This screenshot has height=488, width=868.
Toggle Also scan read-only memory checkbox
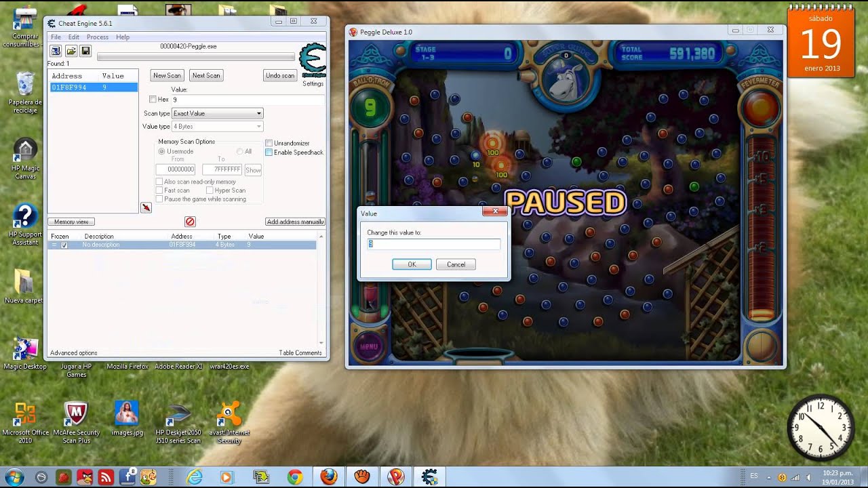pyautogui.click(x=159, y=182)
